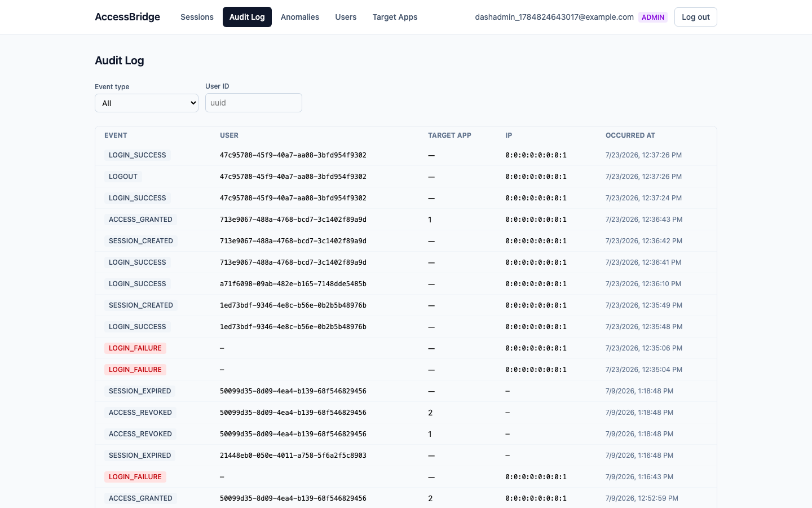
Task: Click SESSION_EXPIRED badge at 1:18:48 PM row
Action: [x=140, y=391]
